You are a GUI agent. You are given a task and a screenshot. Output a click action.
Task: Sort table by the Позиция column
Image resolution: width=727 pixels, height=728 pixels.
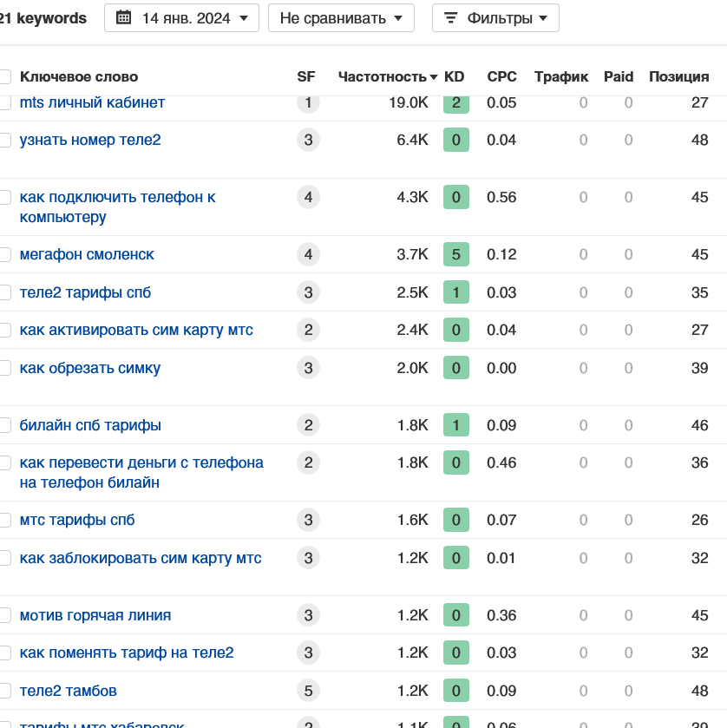(x=678, y=76)
